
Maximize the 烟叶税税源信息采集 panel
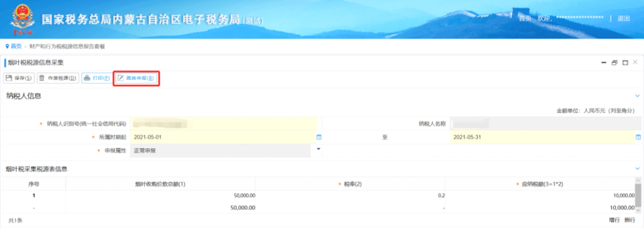pos(625,63)
